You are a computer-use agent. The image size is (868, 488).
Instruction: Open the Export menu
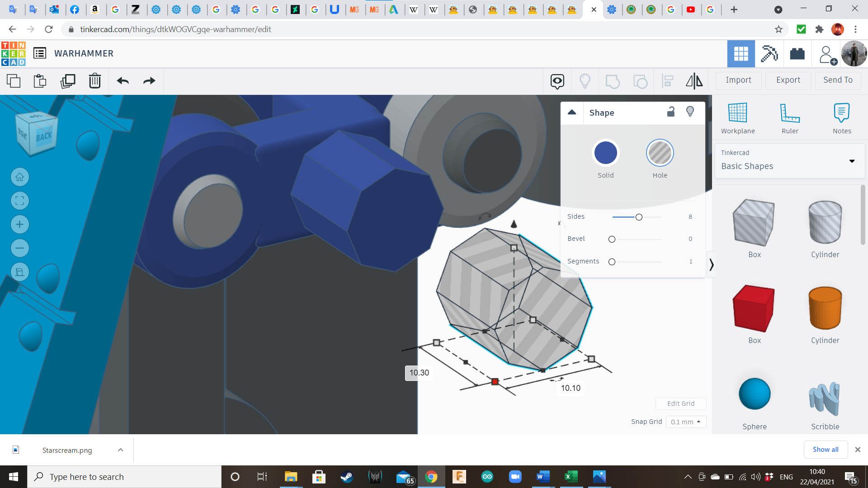(788, 80)
